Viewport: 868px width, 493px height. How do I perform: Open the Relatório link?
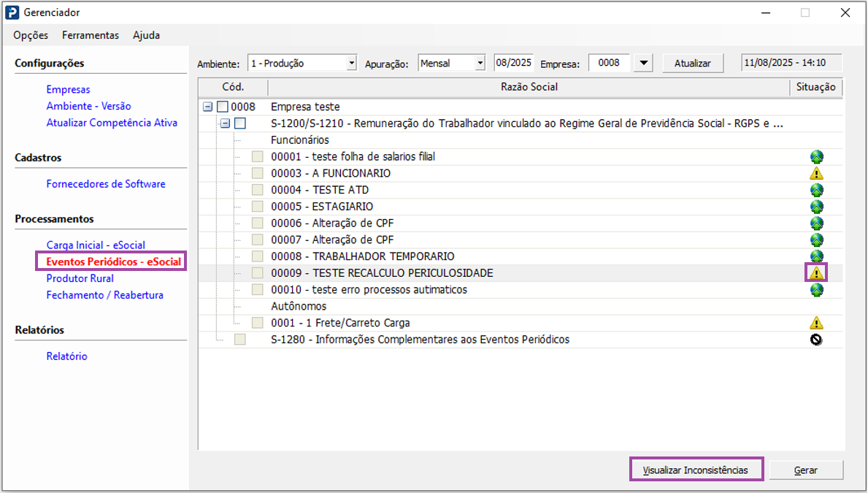[x=66, y=356]
